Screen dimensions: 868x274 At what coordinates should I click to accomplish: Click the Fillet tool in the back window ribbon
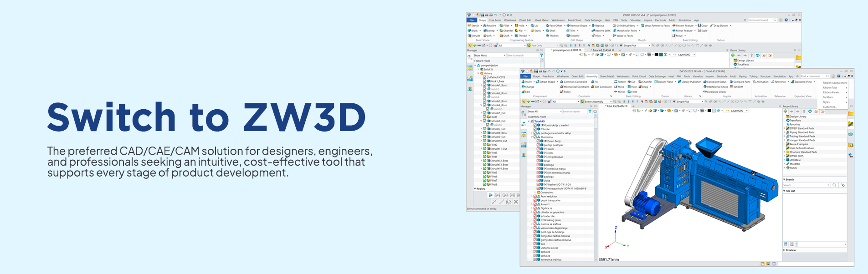coord(504,25)
